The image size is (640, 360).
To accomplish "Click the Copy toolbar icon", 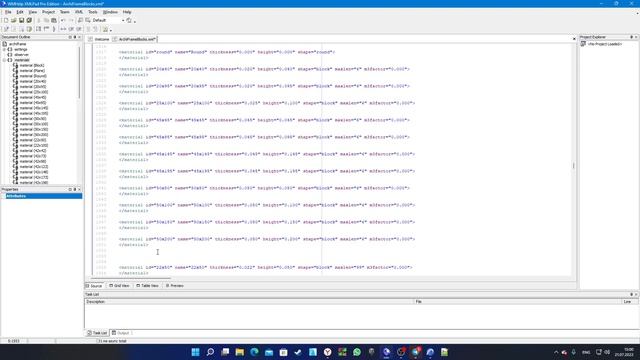I will coord(46,20).
